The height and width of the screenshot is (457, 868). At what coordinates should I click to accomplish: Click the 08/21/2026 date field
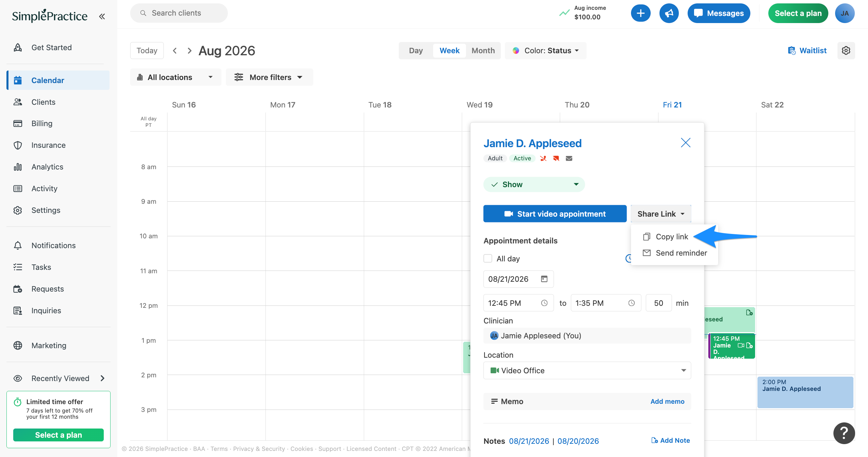(518, 279)
